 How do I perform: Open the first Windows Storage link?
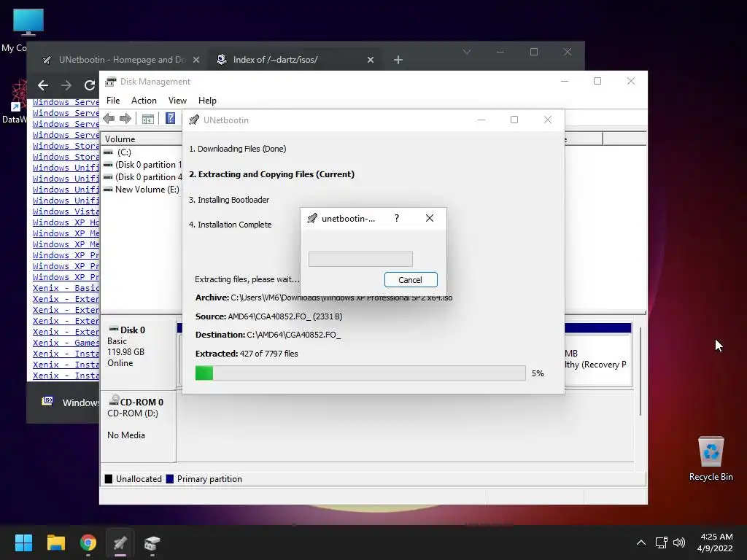tap(66, 146)
